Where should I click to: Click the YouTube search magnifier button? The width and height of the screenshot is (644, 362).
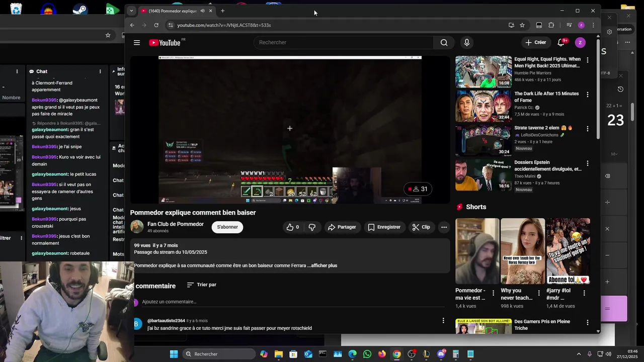pos(444,43)
